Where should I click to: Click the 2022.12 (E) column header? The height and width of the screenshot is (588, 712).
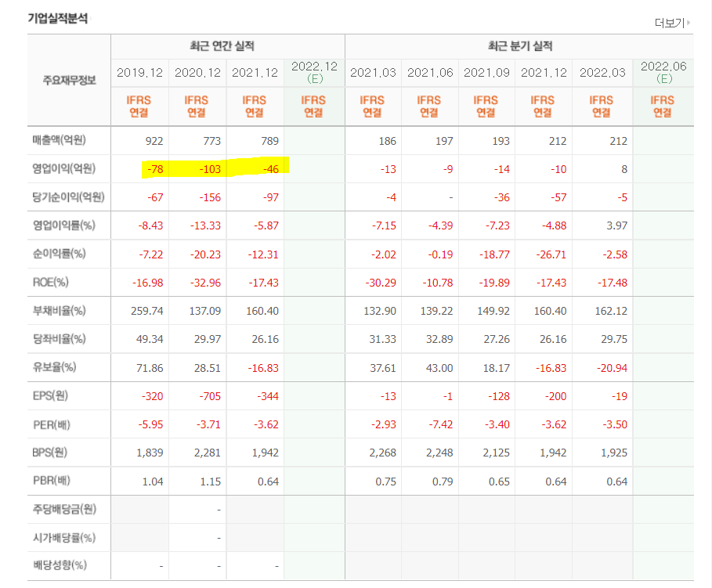[x=314, y=72]
